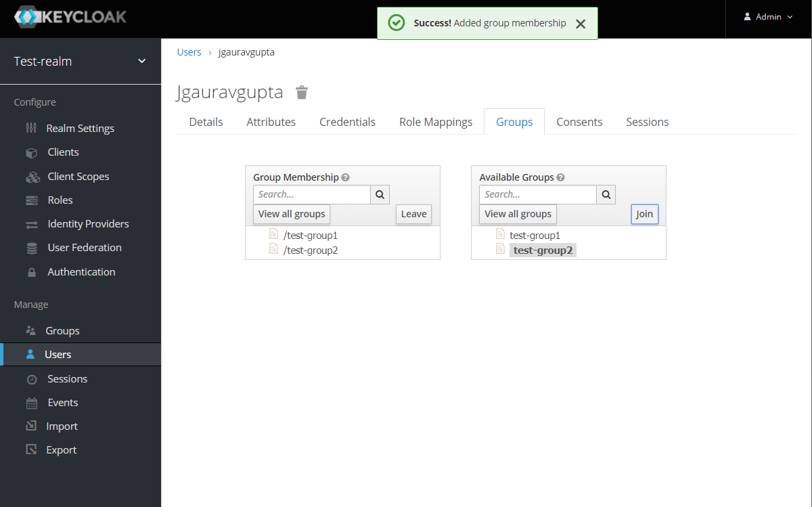
Task: Open the Admin user dropdown menu
Action: point(768,17)
